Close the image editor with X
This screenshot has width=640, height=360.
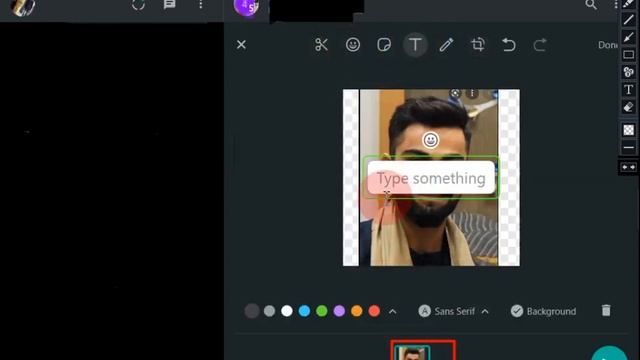click(x=241, y=44)
